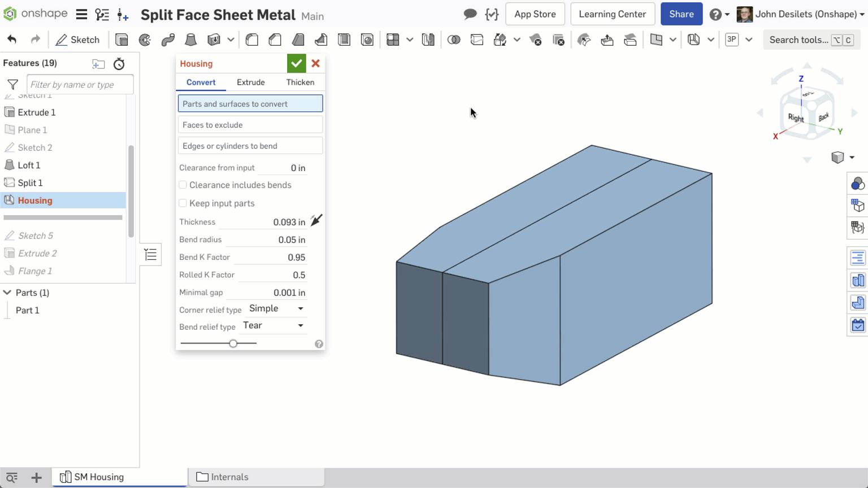Activate the Loft tool

[x=191, y=40]
